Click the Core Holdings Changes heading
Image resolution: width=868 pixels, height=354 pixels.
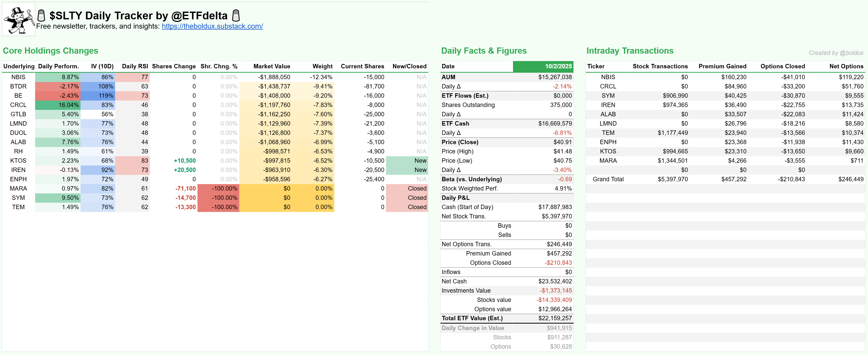[x=51, y=51]
